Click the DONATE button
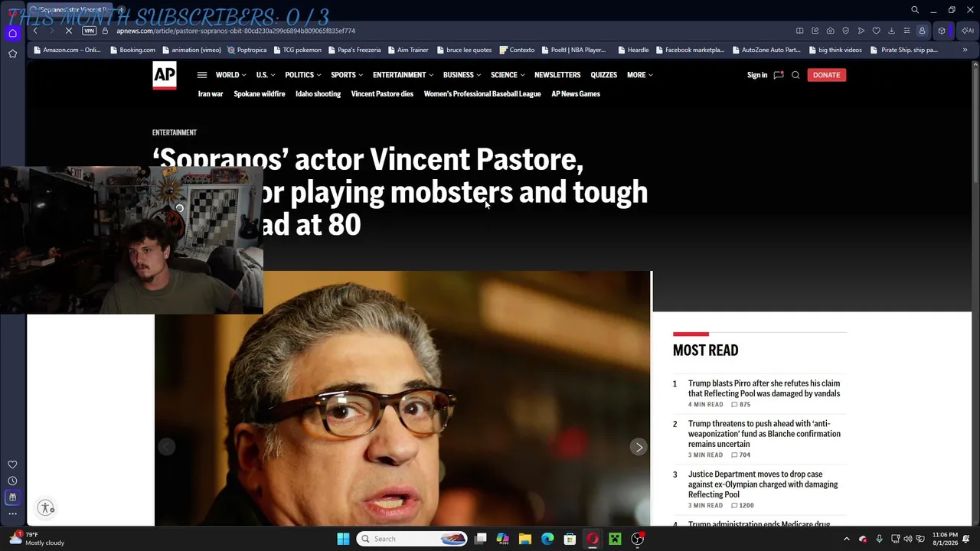The image size is (980, 551). [826, 75]
